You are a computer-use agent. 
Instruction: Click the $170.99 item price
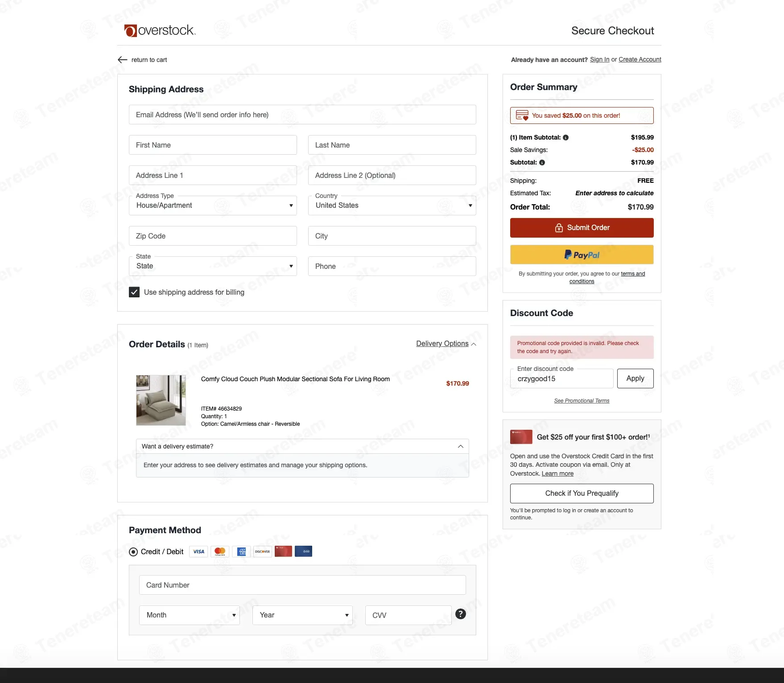(458, 383)
